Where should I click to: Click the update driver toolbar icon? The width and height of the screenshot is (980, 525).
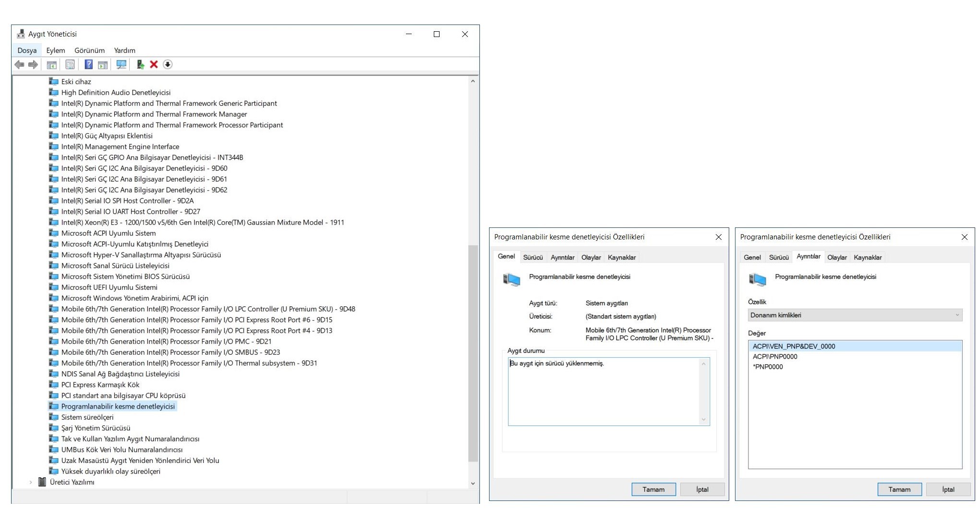point(140,64)
